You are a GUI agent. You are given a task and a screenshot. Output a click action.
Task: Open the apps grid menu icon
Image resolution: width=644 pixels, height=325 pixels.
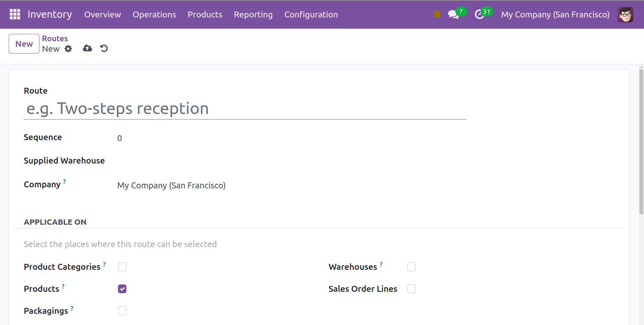pos(15,14)
